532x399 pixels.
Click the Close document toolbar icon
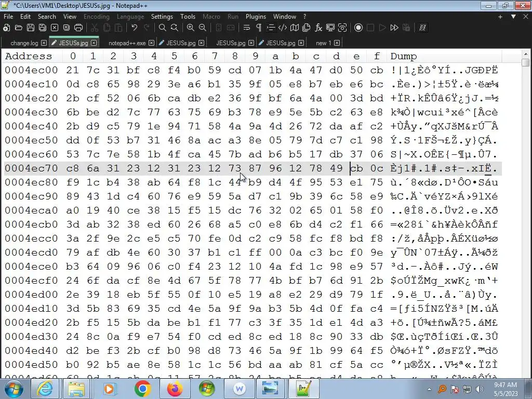coord(55,28)
